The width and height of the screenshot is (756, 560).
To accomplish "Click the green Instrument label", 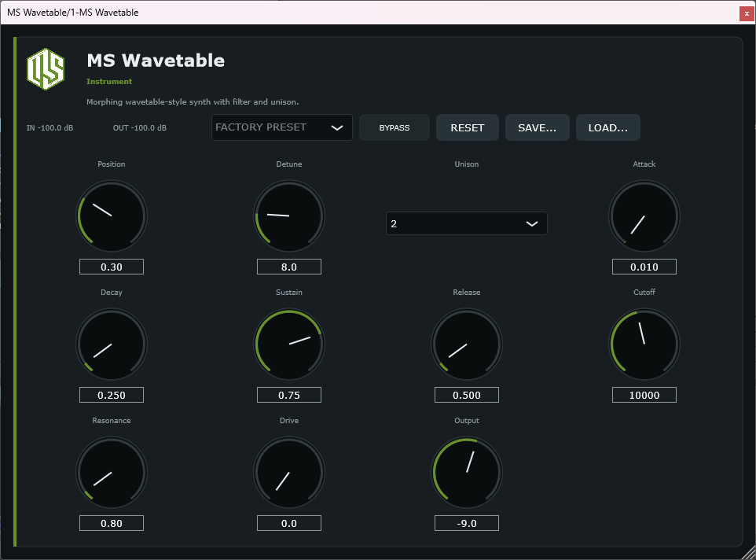I will click(x=109, y=82).
